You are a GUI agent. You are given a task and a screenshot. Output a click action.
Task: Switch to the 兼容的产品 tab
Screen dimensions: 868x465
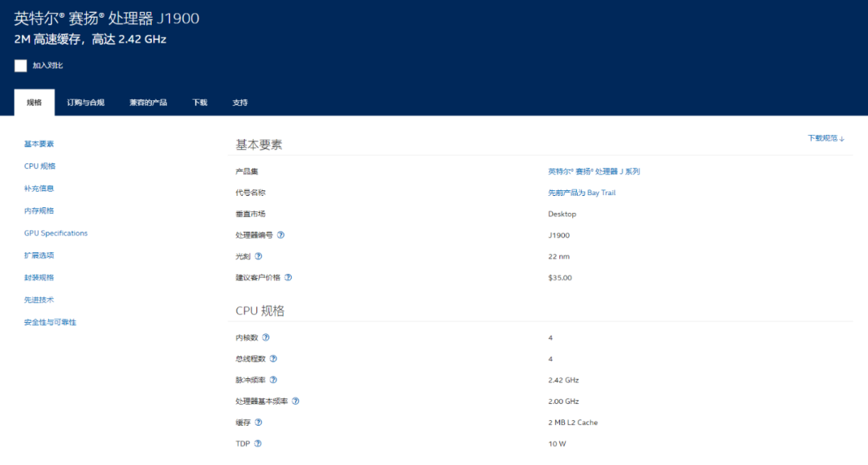coord(149,102)
